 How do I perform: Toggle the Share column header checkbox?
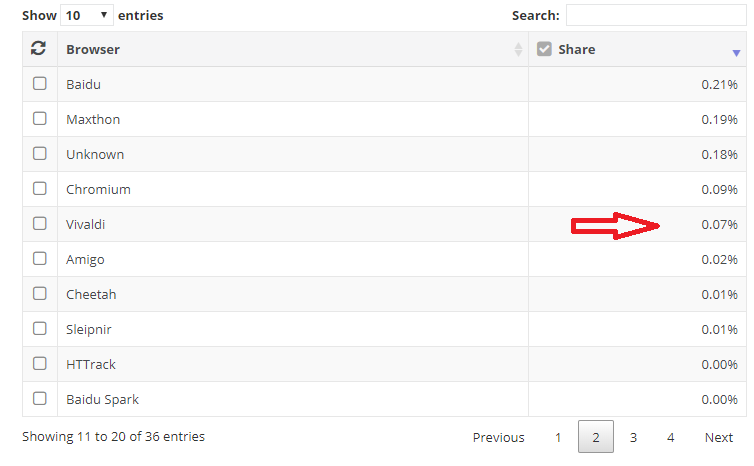(x=544, y=48)
